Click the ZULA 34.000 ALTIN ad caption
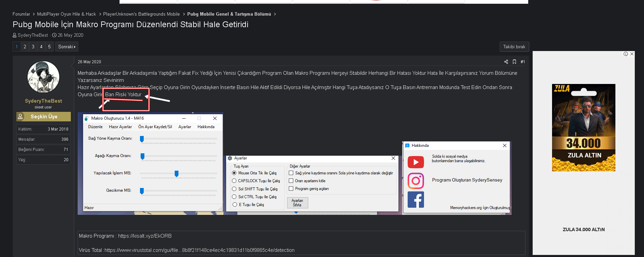 584,229
